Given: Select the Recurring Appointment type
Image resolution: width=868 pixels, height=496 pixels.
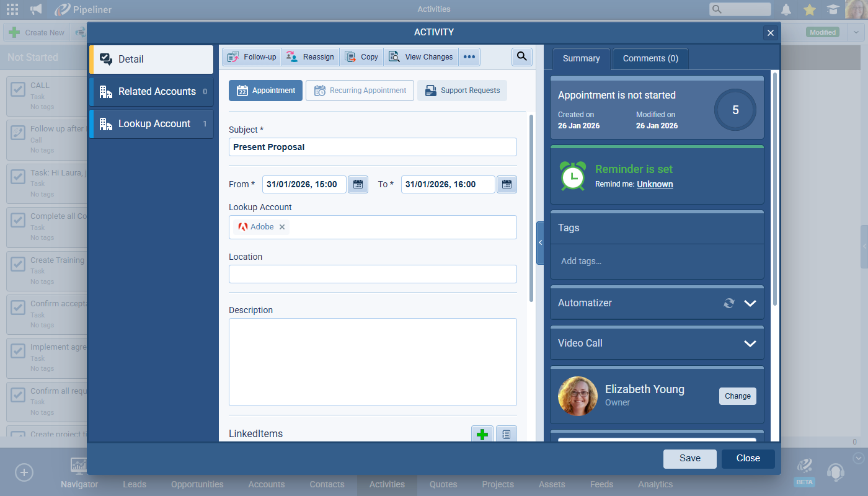Looking at the screenshot, I should pyautogui.click(x=360, y=91).
